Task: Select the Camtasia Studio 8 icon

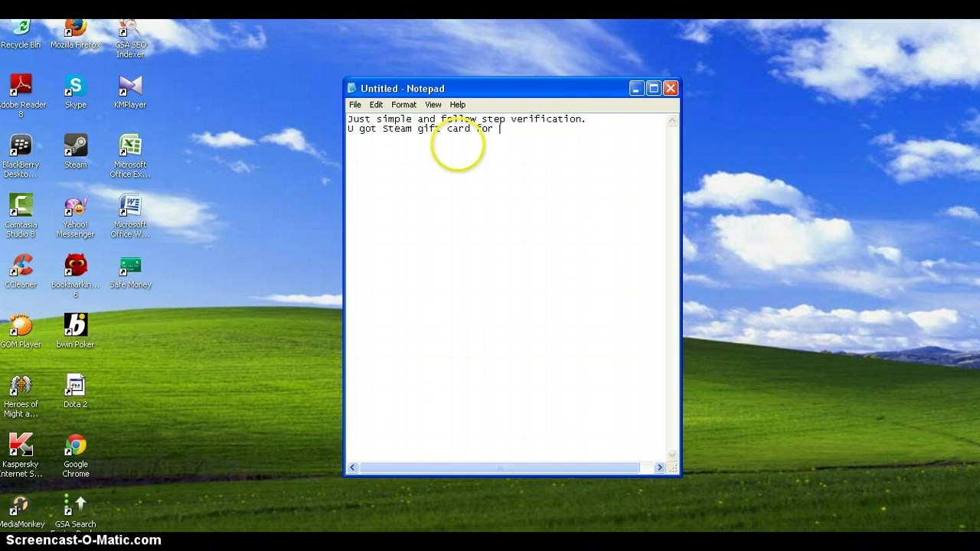Action: pyautogui.click(x=21, y=216)
